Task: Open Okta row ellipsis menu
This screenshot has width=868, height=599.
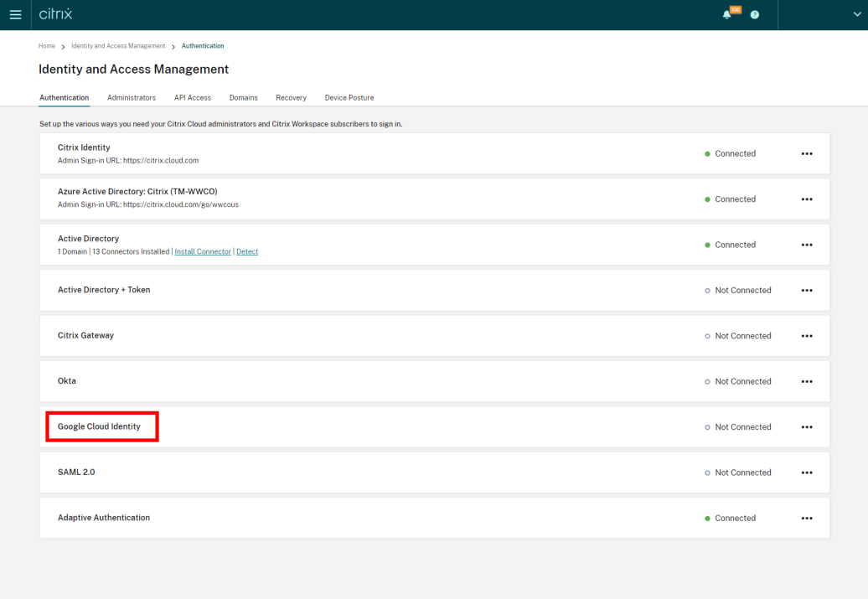Action: (807, 382)
